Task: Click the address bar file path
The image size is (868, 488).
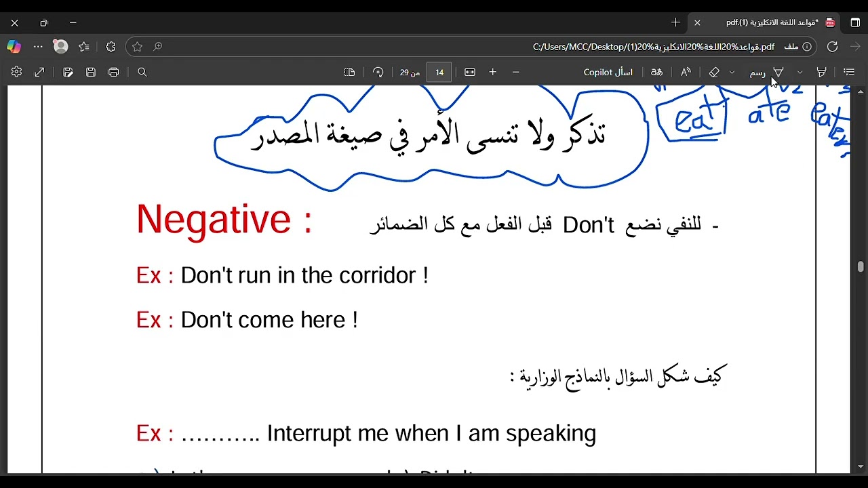Action: coord(654,47)
